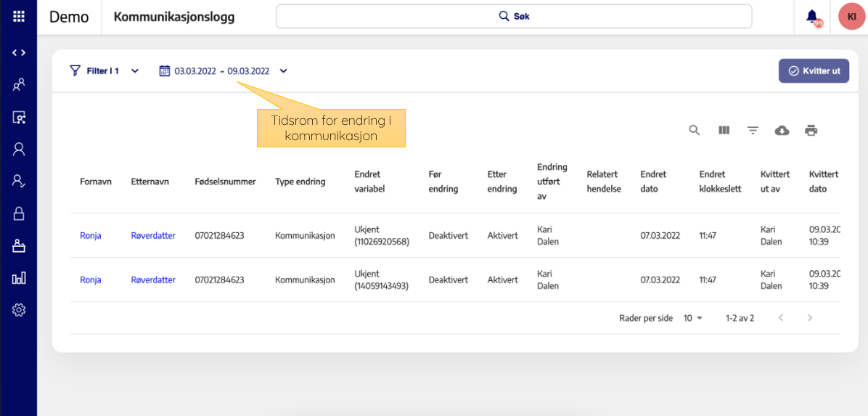
Task: Change rows per page dropdown
Action: 693,318
